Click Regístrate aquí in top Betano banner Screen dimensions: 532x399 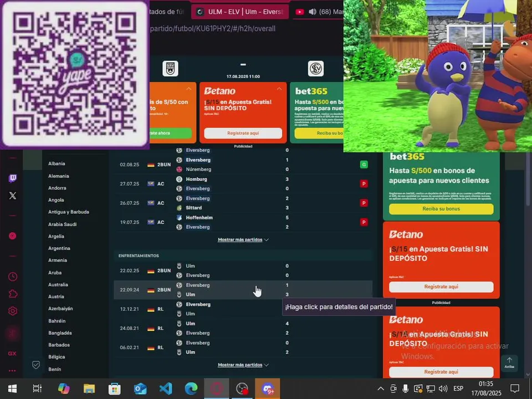[243, 133]
